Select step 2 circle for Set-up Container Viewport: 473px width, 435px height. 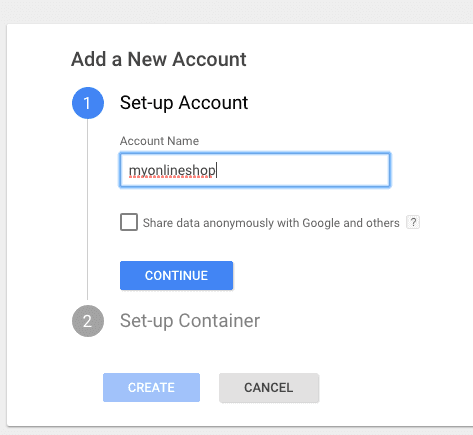(88, 321)
